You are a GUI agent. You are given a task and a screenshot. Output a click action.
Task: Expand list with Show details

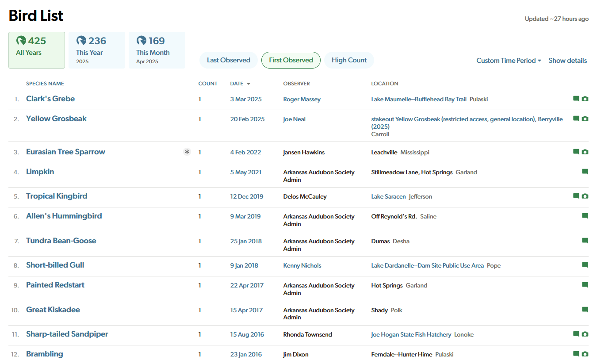coord(567,61)
